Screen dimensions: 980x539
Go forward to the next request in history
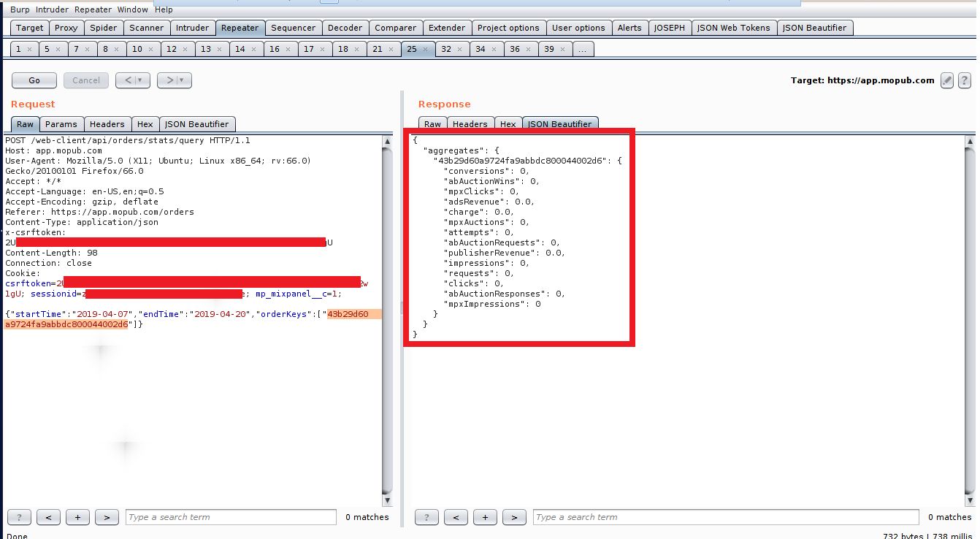pos(169,80)
